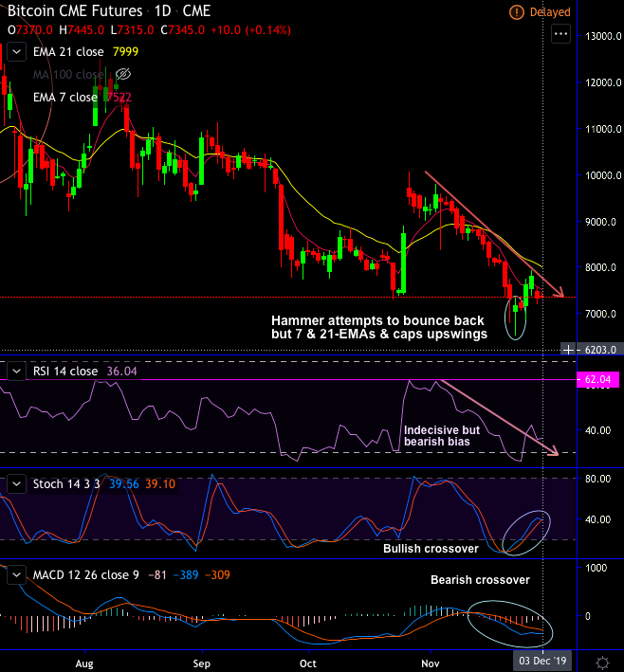Click the Indecisive but bearish bias annotation

[442, 436]
